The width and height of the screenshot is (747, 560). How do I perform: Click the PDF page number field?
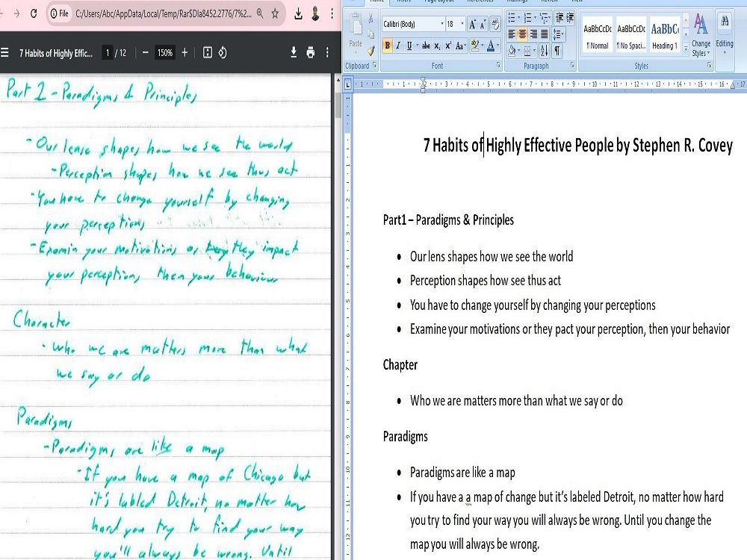click(108, 52)
